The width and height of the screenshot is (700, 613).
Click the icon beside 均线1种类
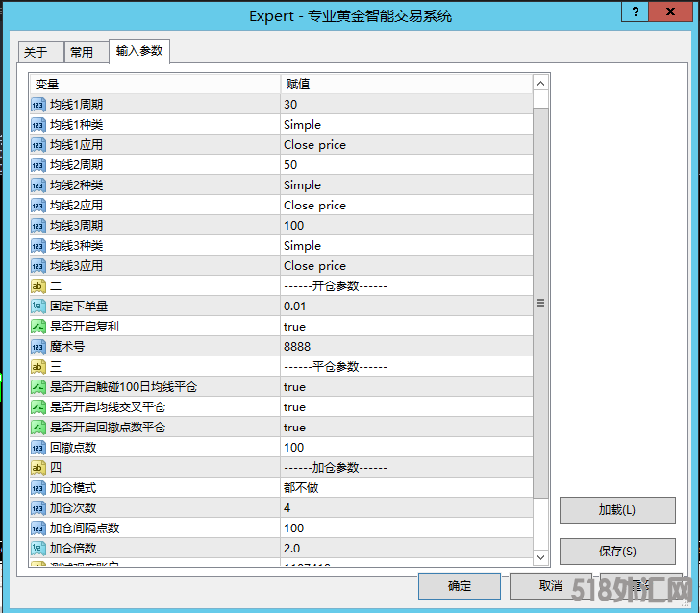[x=38, y=125]
